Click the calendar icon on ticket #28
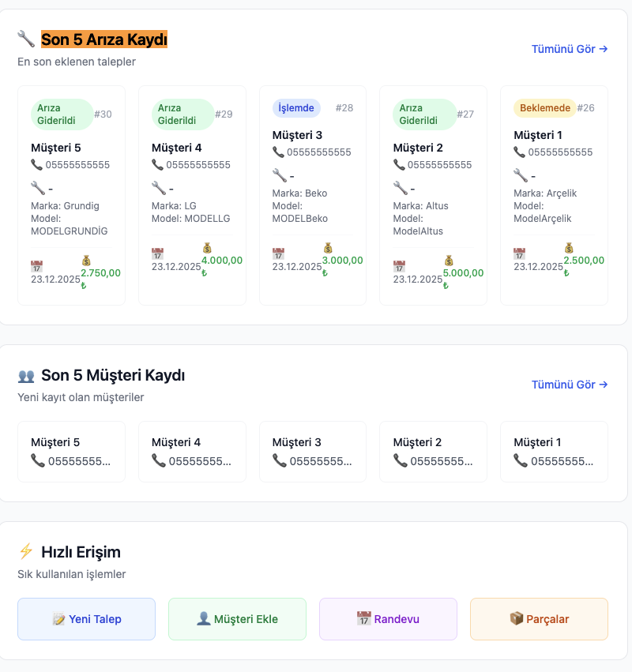Viewport: 632px width, 672px height. (278, 253)
